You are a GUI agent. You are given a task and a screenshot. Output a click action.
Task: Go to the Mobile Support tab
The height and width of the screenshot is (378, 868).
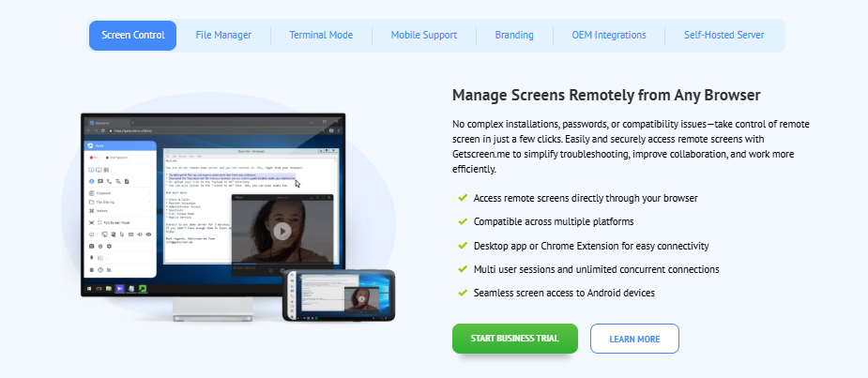[x=424, y=36]
